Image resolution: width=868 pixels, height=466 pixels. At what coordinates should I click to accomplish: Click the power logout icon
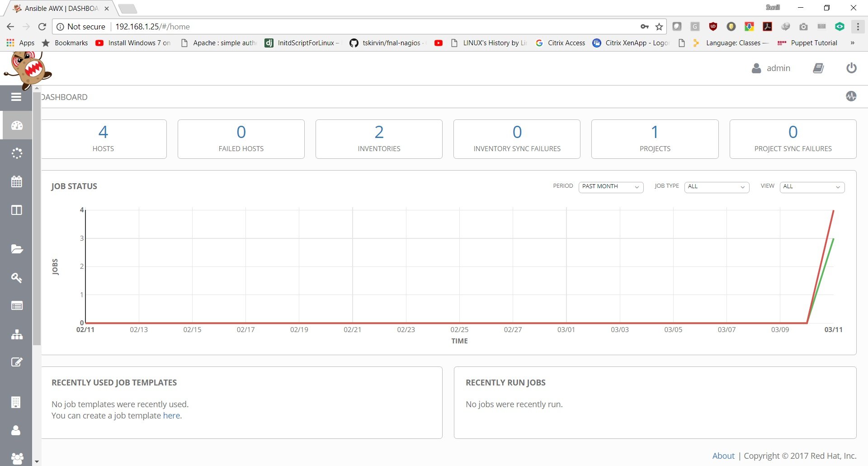[851, 68]
